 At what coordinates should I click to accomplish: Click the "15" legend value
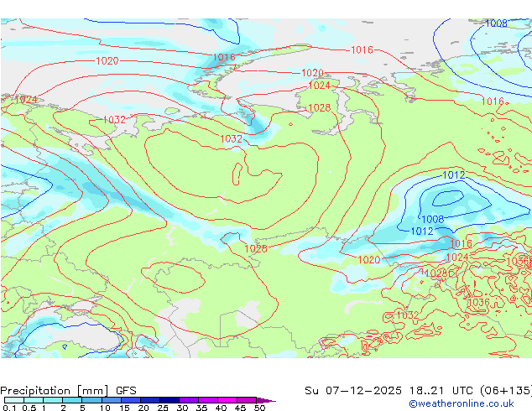point(124,408)
